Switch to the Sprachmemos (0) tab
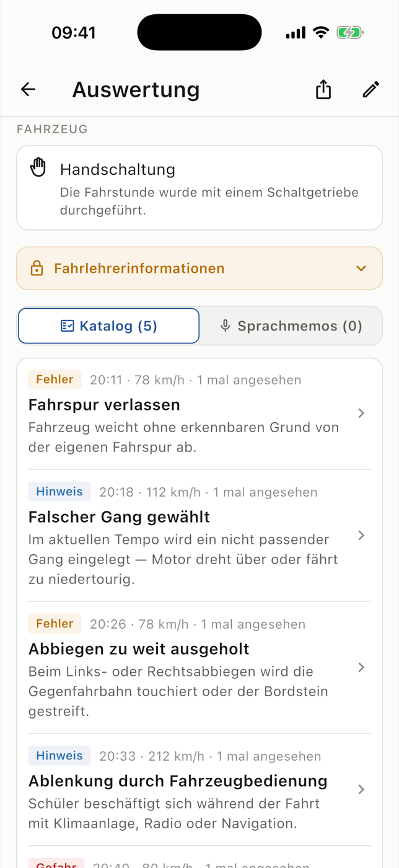399x868 pixels. [x=291, y=325]
